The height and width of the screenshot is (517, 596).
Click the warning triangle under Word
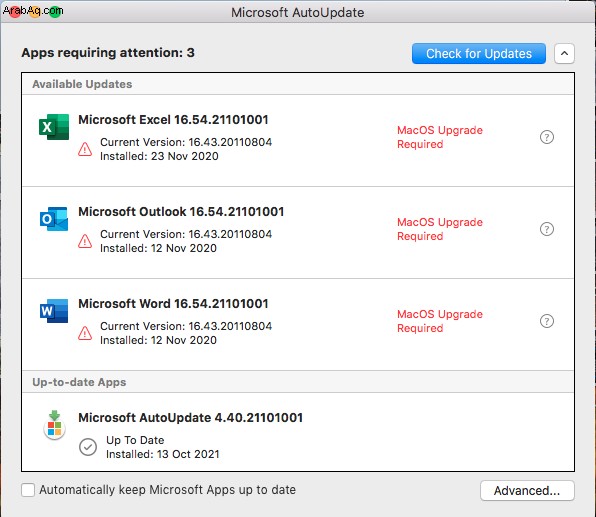point(85,333)
